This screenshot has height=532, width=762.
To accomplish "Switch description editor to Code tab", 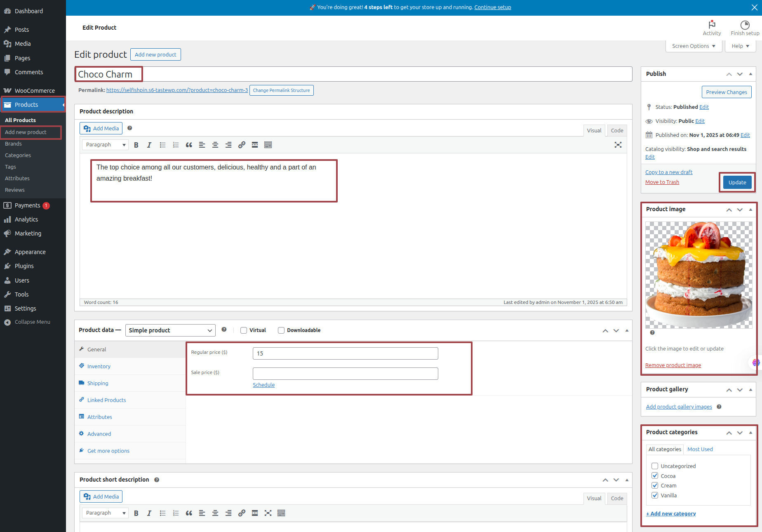I will click(617, 130).
